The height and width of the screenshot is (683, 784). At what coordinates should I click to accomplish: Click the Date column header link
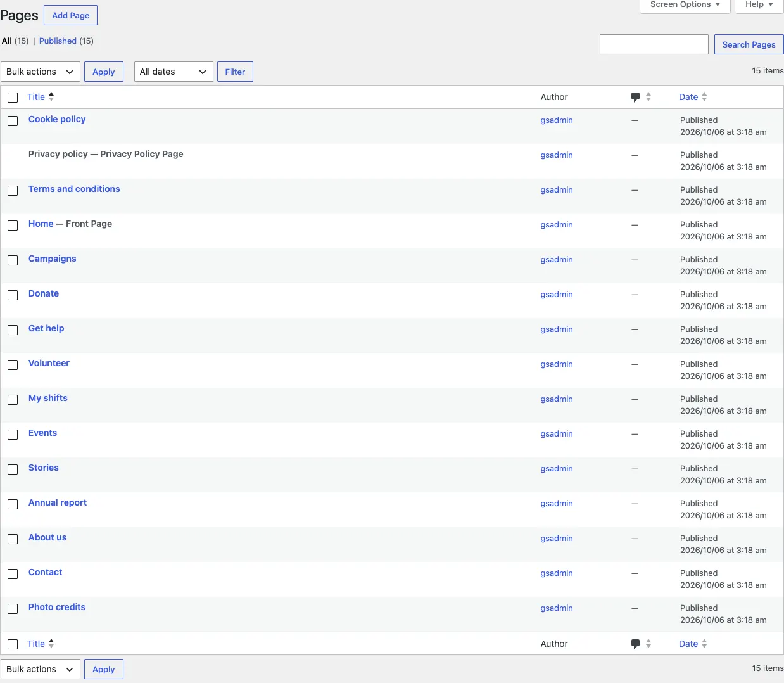(x=688, y=97)
